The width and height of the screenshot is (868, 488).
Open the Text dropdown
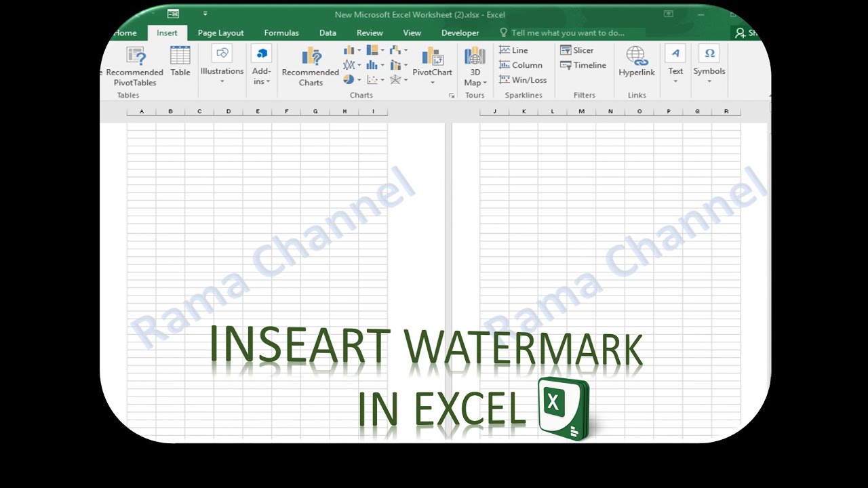click(675, 65)
